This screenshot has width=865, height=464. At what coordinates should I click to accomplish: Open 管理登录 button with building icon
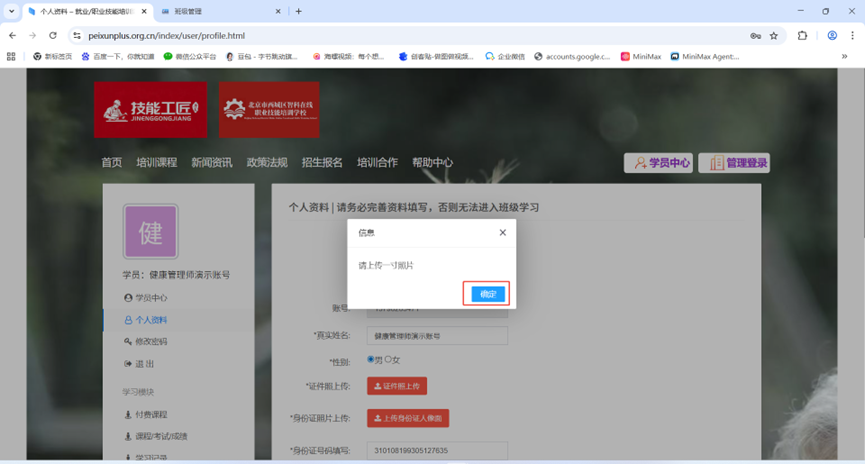pos(734,163)
